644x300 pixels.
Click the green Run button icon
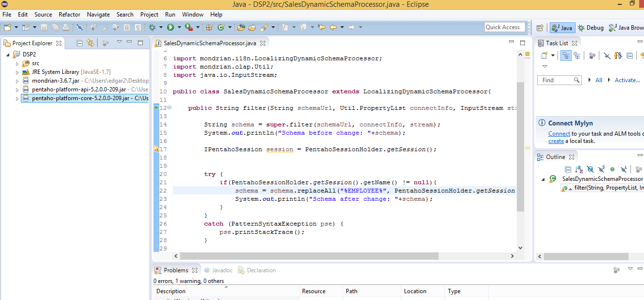170,27
